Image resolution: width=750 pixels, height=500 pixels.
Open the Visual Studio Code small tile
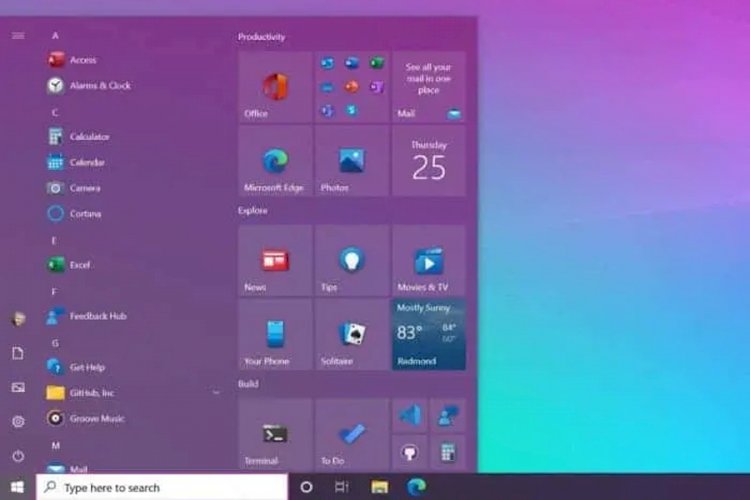click(x=410, y=415)
